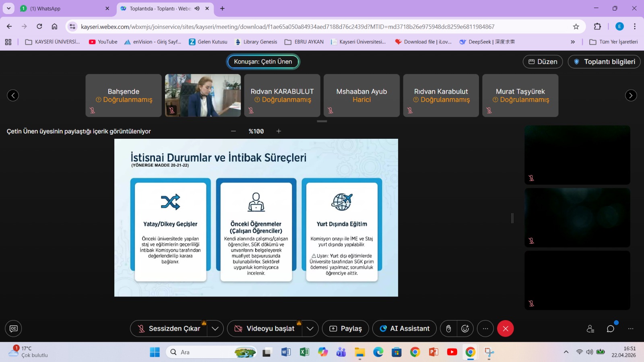Open the participants panel icon
644x362 pixels.
click(590, 329)
